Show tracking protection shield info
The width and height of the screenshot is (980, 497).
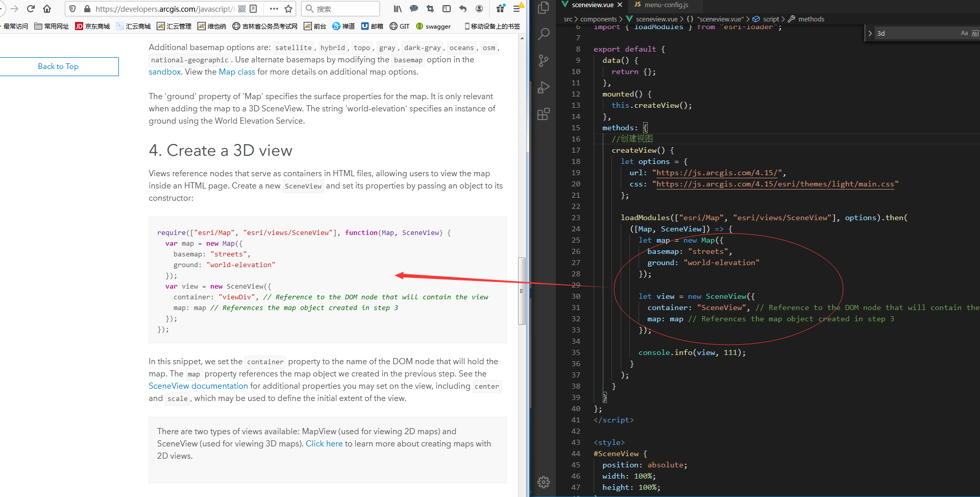(x=72, y=9)
